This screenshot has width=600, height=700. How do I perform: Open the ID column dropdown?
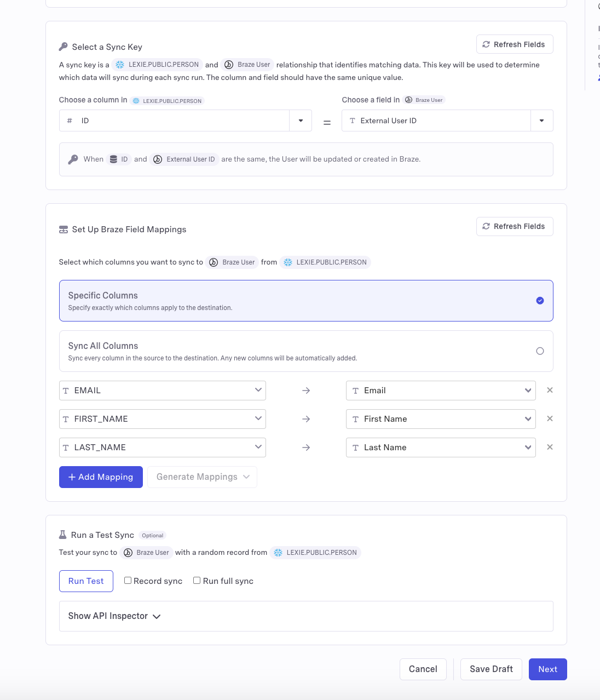[301, 121]
